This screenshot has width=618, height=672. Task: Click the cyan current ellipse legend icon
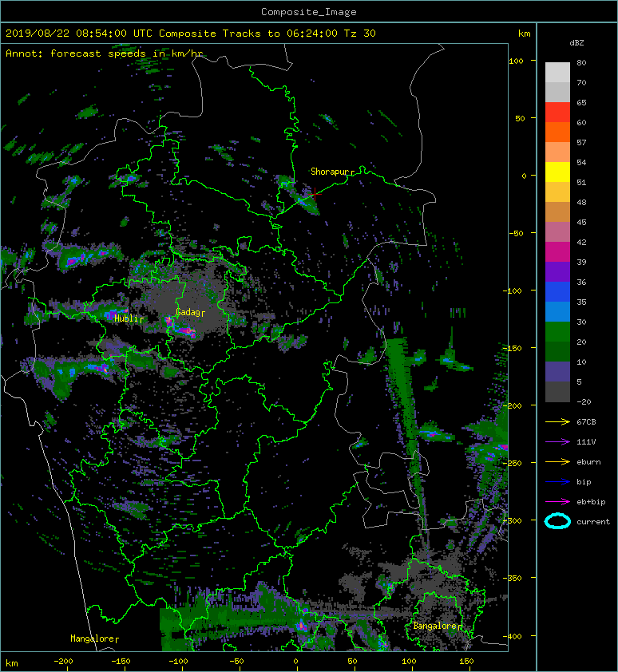(x=557, y=521)
